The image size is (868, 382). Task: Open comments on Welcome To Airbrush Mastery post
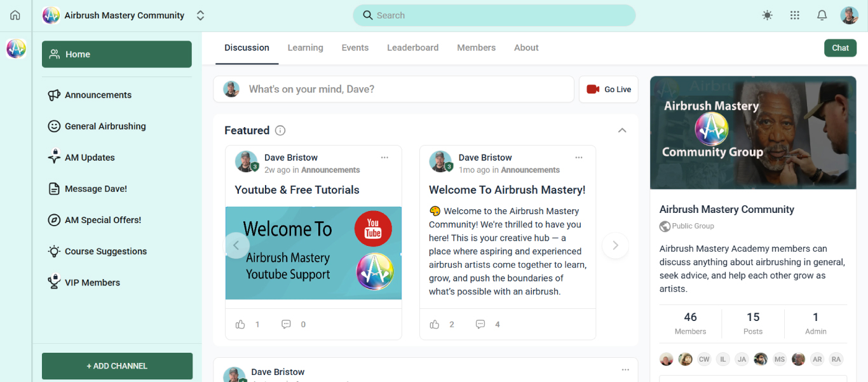coord(480,324)
